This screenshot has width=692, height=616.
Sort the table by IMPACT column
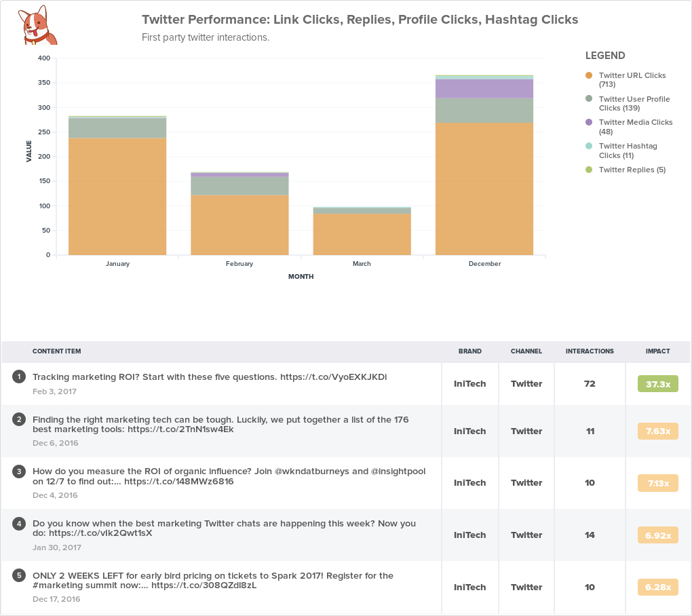(657, 351)
